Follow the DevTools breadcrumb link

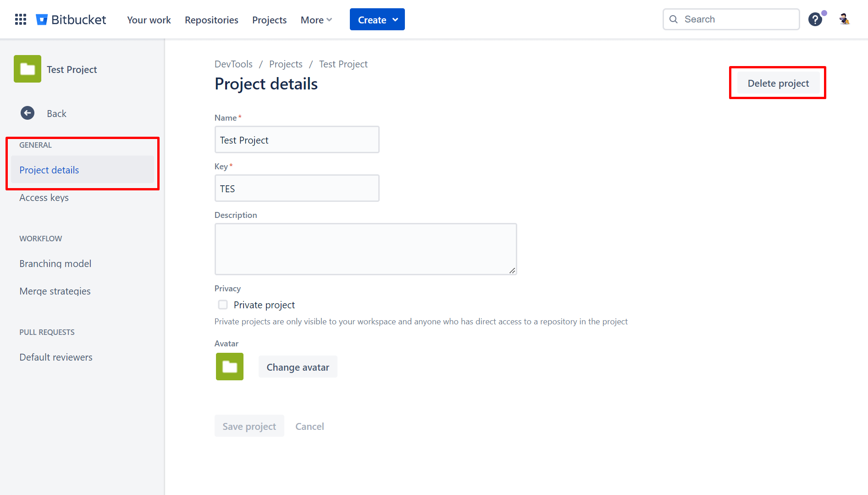pos(233,64)
